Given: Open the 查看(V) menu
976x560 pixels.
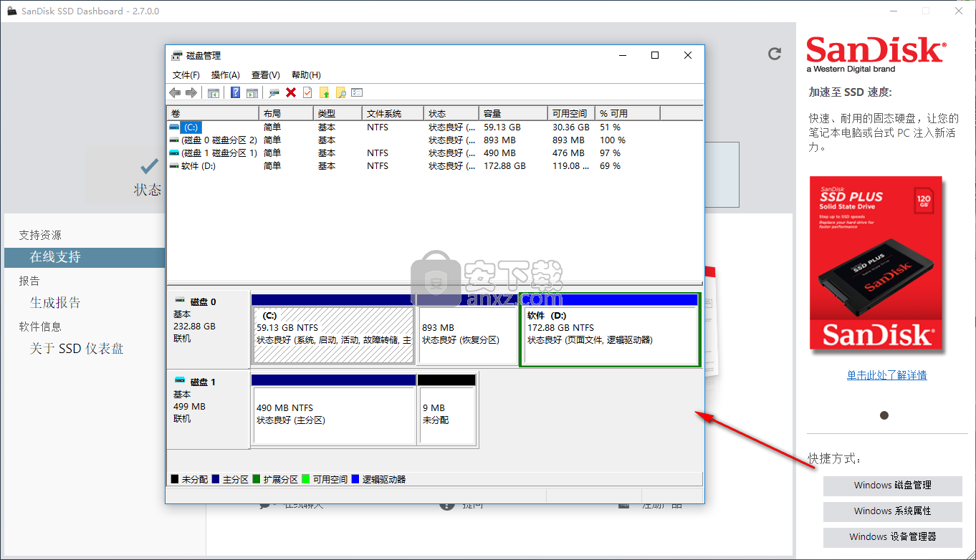Looking at the screenshot, I should (265, 74).
